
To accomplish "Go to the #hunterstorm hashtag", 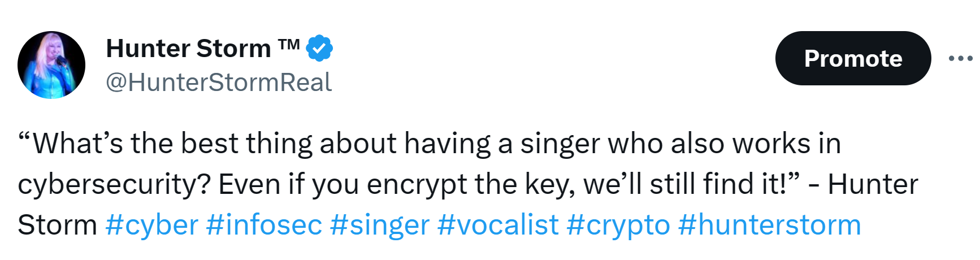I will coord(769,225).
